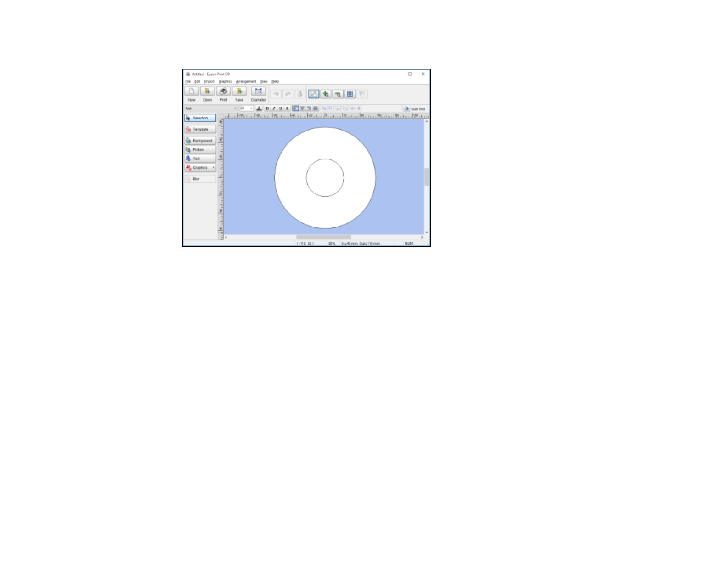The height and width of the screenshot is (563, 728).
Task: Select left text alignment
Action: click(295, 108)
